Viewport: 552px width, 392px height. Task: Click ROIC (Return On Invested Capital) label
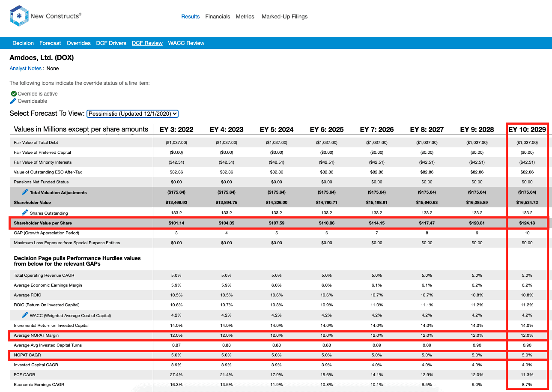pos(47,305)
